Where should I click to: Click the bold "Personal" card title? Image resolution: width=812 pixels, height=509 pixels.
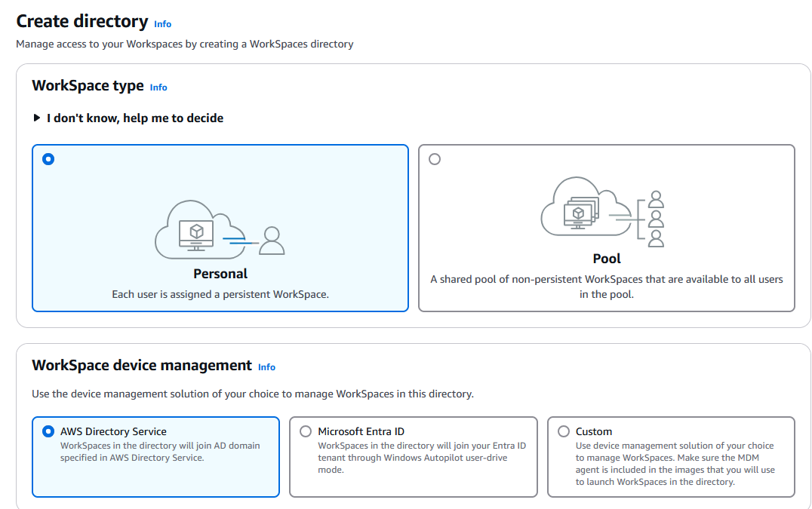[x=220, y=274]
